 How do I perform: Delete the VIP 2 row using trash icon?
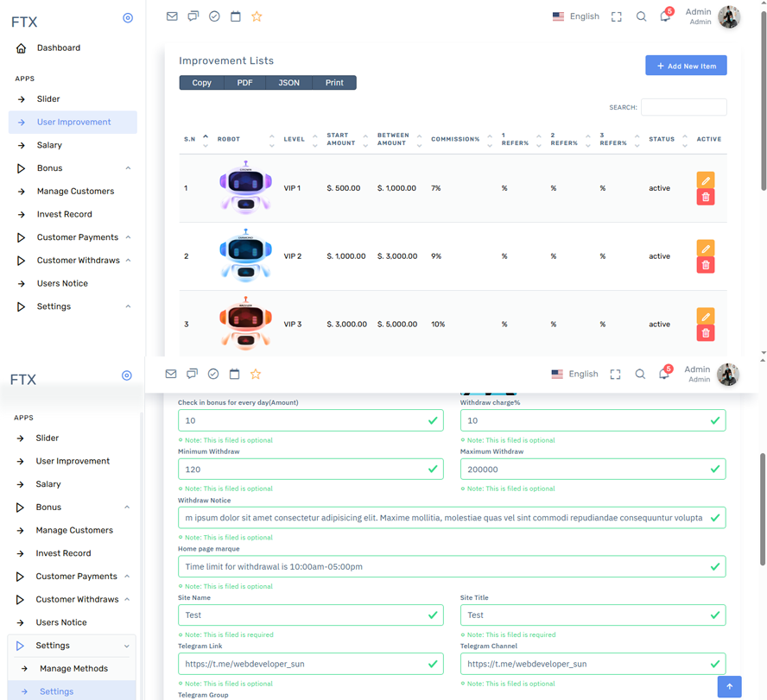coord(705,265)
